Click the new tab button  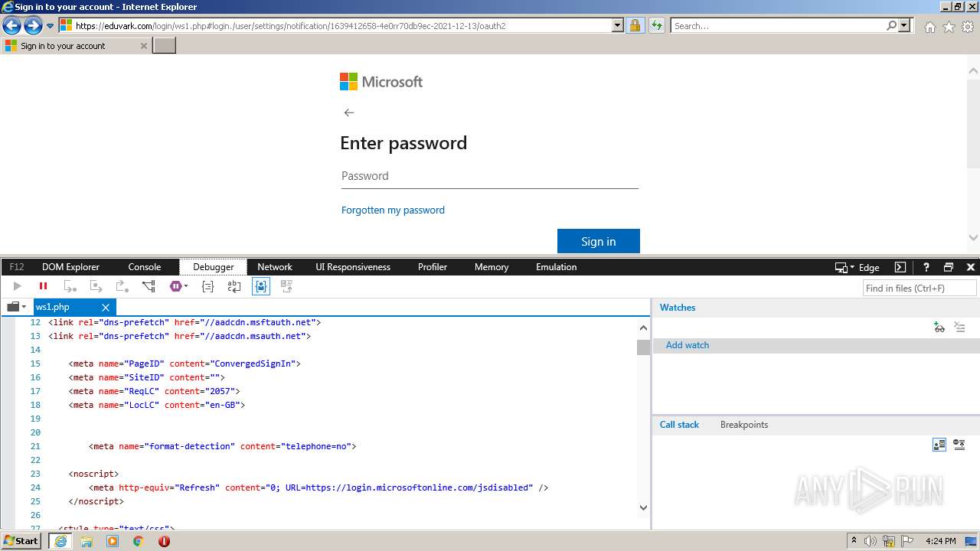pos(165,46)
